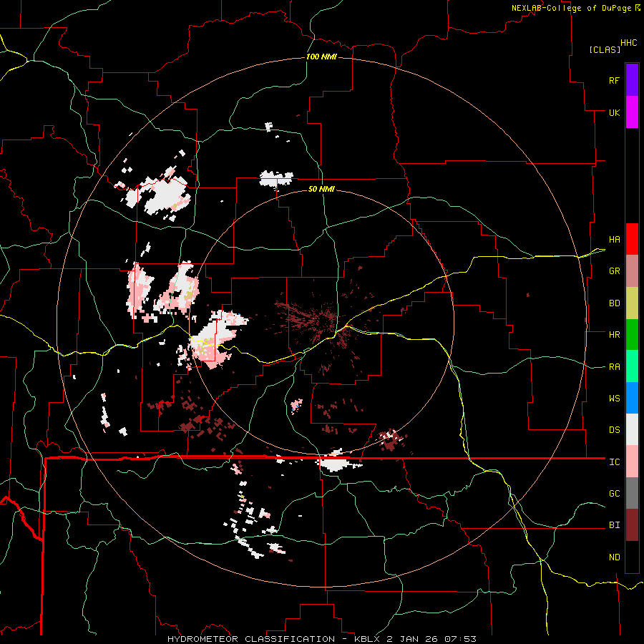The height and width of the screenshot is (644, 644).
Task: Click the 07:53 timestamp
Action: coord(462,639)
